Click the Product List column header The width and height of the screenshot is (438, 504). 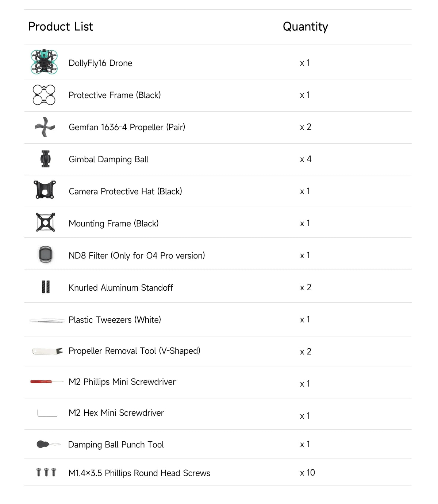tap(61, 27)
